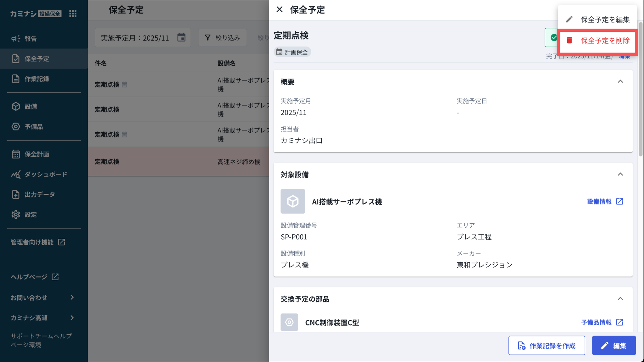This screenshot has width=644, height=362.
Task: Collapse the 概要 section
Action: (x=620, y=81)
